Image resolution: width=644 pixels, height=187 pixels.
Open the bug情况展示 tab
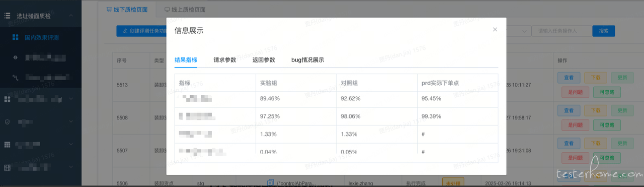coord(307,60)
